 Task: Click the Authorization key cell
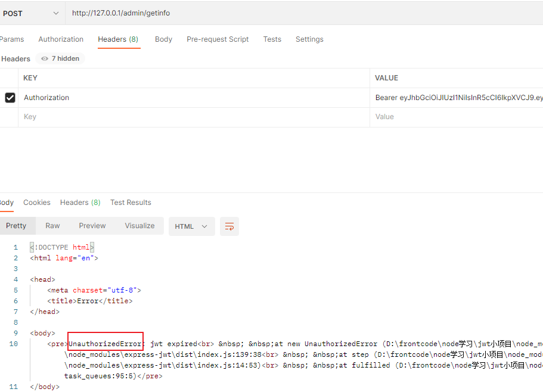point(194,98)
